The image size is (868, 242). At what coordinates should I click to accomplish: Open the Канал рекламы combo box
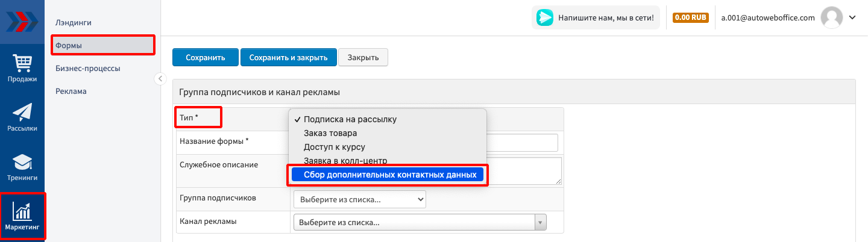(x=420, y=223)
